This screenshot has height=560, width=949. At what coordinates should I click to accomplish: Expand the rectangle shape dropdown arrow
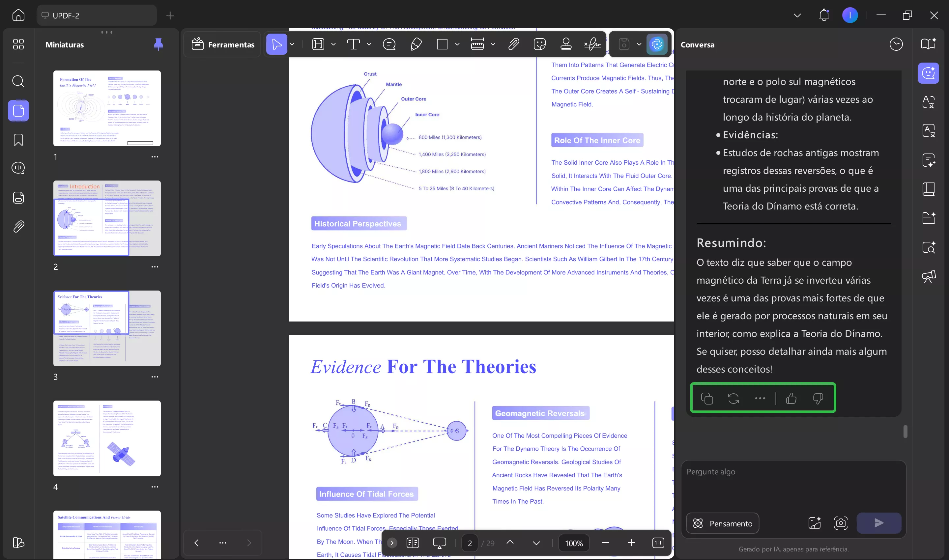click(x=457, y=44)
